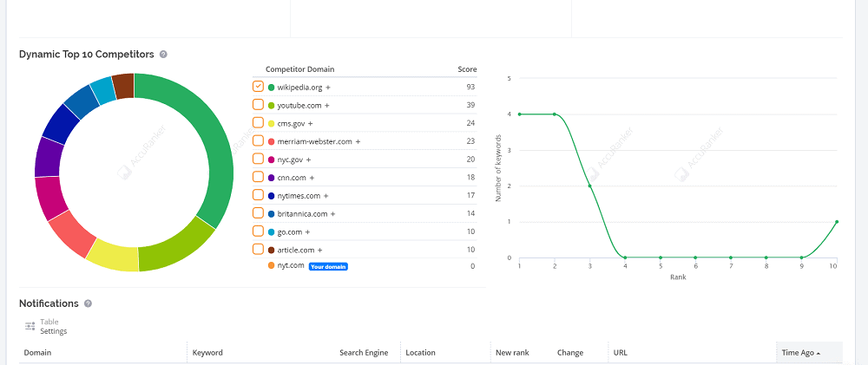Click plus sign next to go.com
Screen dimensions: 868x365
tap(307, 231)
